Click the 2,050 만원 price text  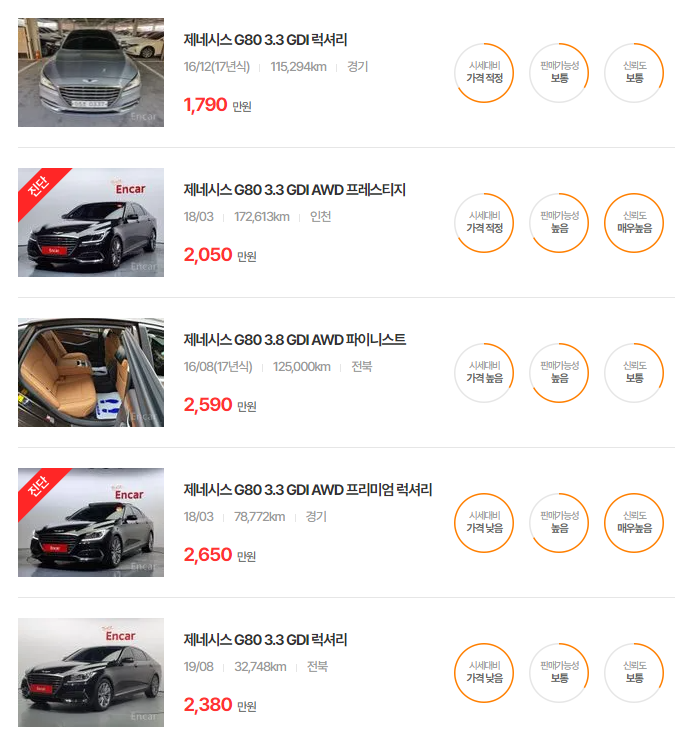tap(220, 255)
